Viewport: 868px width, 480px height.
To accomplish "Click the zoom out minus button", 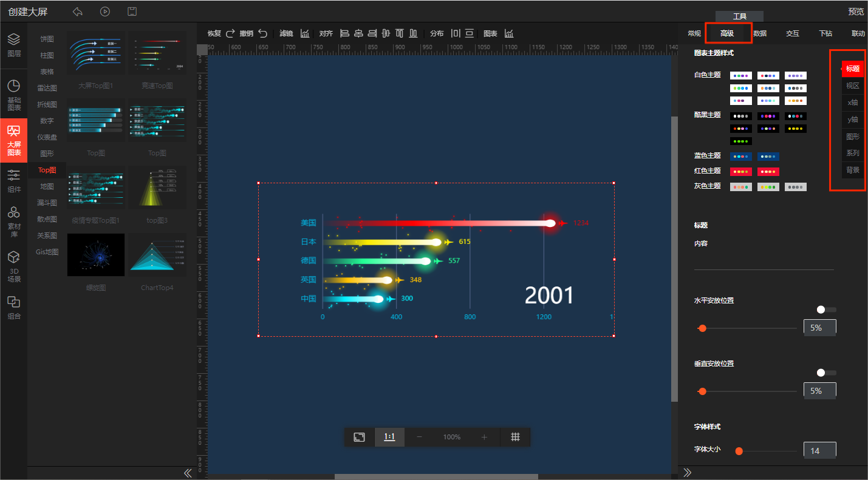I will tap(419, 437).
